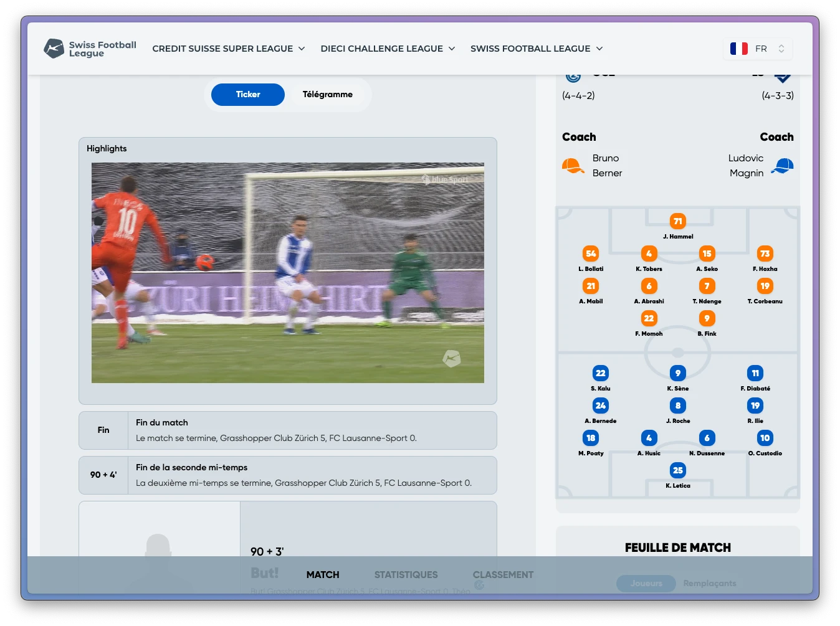
Task: Select player A. Husic number 4
Action: (649, 443)
